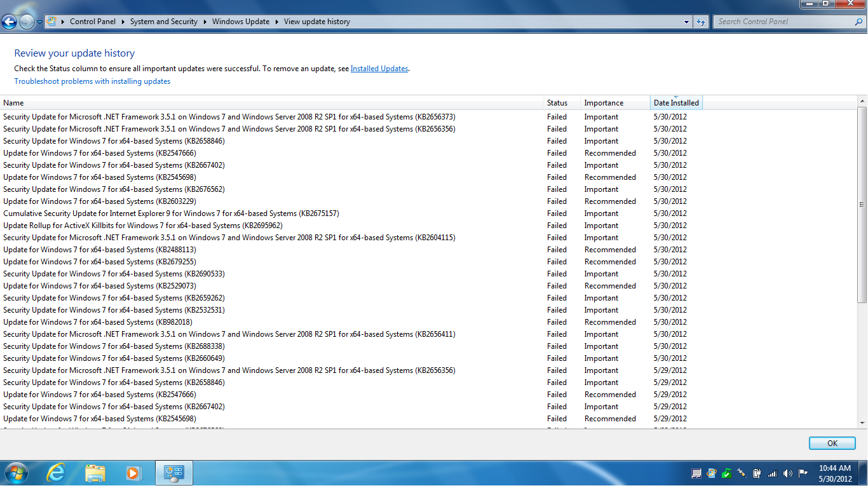The height and width of the screenshot is (488, 868).
Task: Select Security Update KB2532531 row
Action: coord(351,310)
